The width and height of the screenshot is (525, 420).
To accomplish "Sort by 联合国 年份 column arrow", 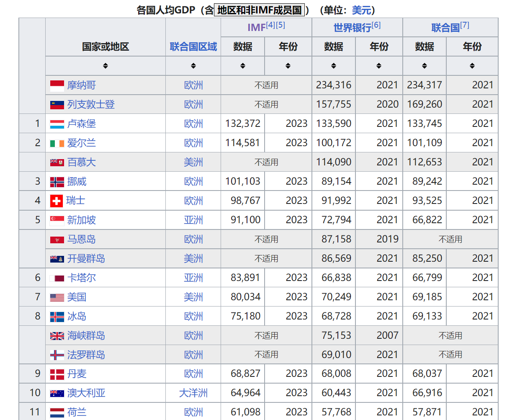I will [x=472, y=66].
